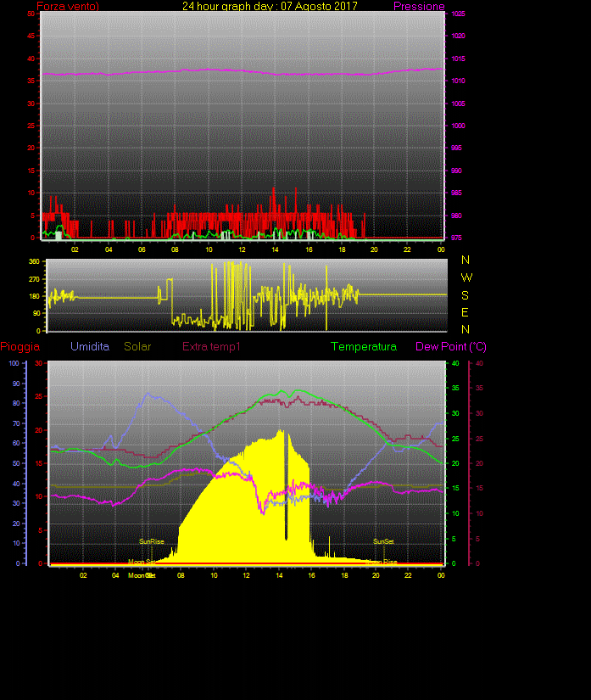This screenshot has height=700, width=591.
Task: Click the 270 wind direction axis value
Action: (35, 279)
